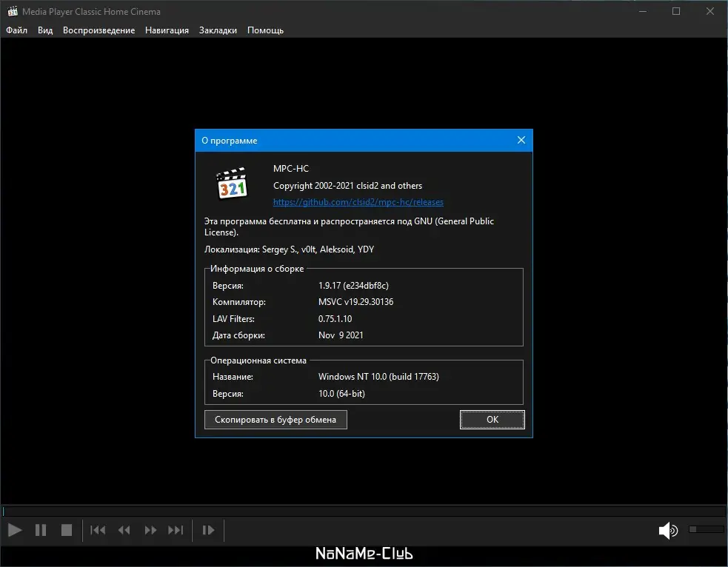
Task: Open the github mpc-hc releases link
Action: click(x=358, y=202)
